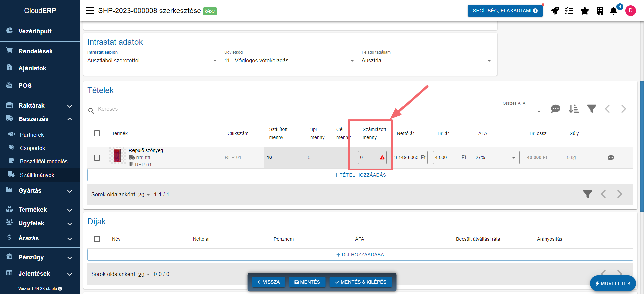This screenshot has height=294, width=644.
Task: Click the favorites star icon
Action: [x=585, y=11]
